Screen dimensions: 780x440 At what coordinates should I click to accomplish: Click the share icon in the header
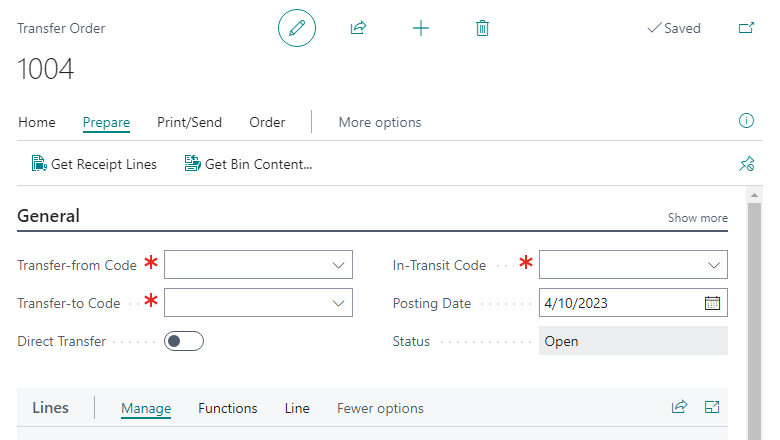[358, 29]
